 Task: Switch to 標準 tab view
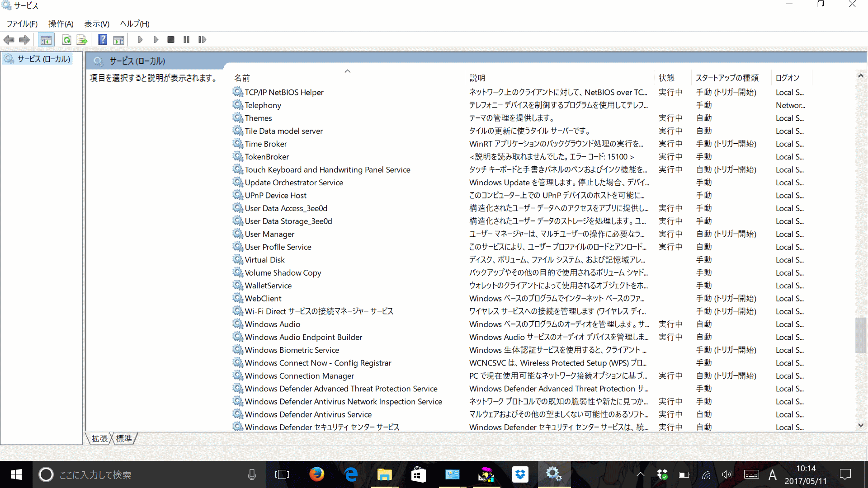tap(126, 439)
